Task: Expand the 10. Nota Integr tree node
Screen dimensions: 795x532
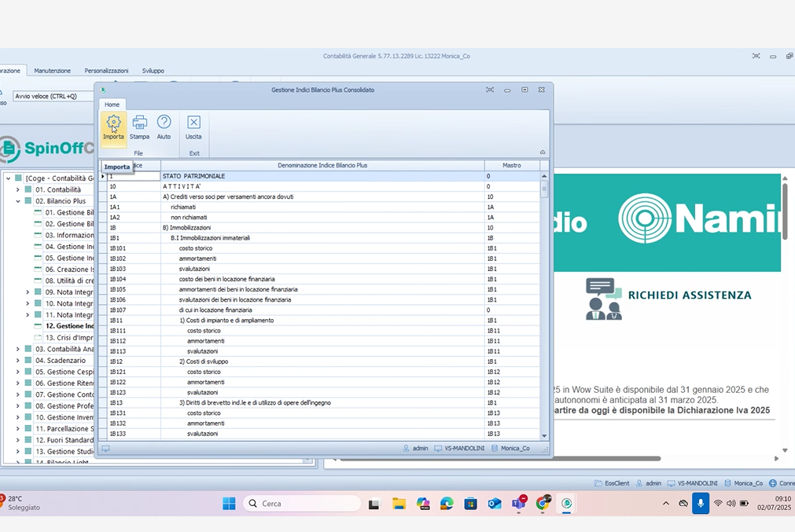Action: coord(28,303)
